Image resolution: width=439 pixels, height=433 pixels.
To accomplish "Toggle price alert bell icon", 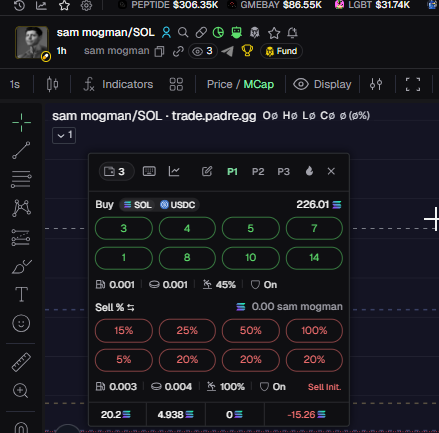I will tap(292, 33).
